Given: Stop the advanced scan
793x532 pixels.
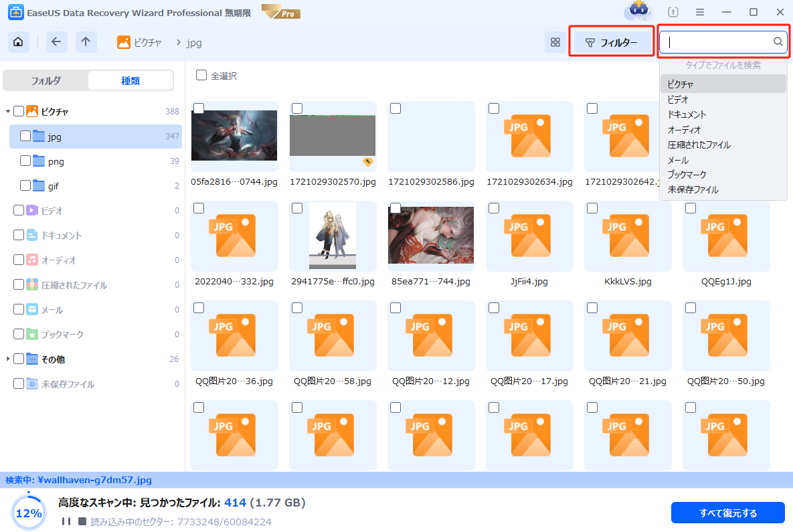Looking at the screenshot, I should 82,521.
